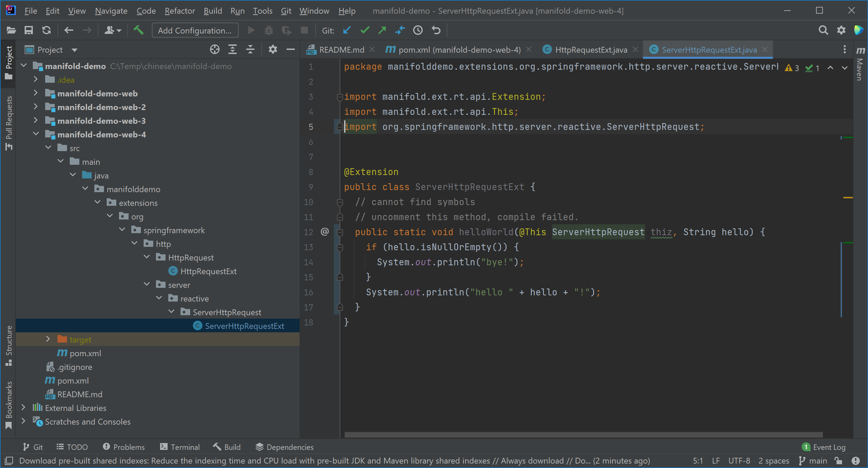Open IDE Settings gear icon

point(841,30)
